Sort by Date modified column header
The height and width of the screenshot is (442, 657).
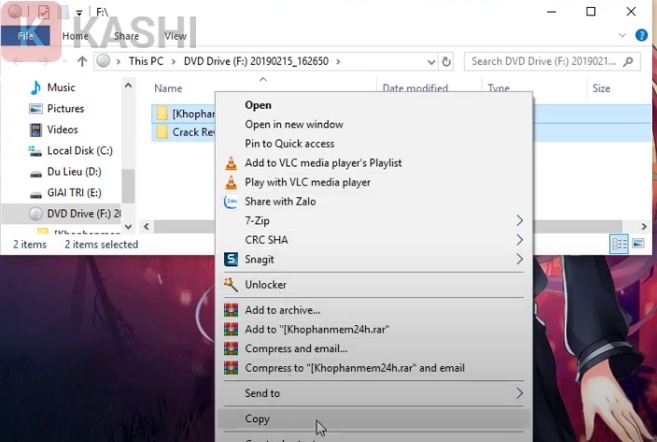pyautogui.click(x=415, y=88)
